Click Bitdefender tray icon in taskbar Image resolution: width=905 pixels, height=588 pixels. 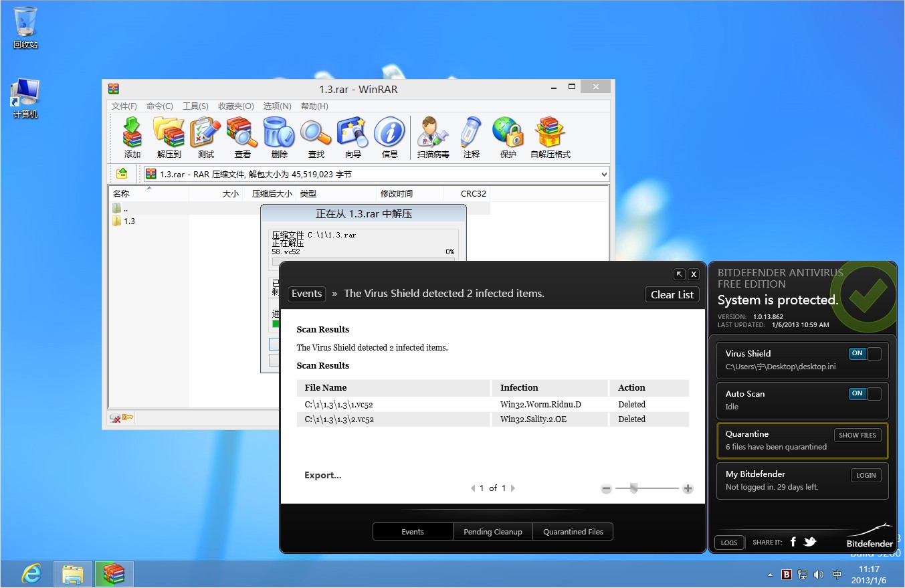[x=787, y=575]
